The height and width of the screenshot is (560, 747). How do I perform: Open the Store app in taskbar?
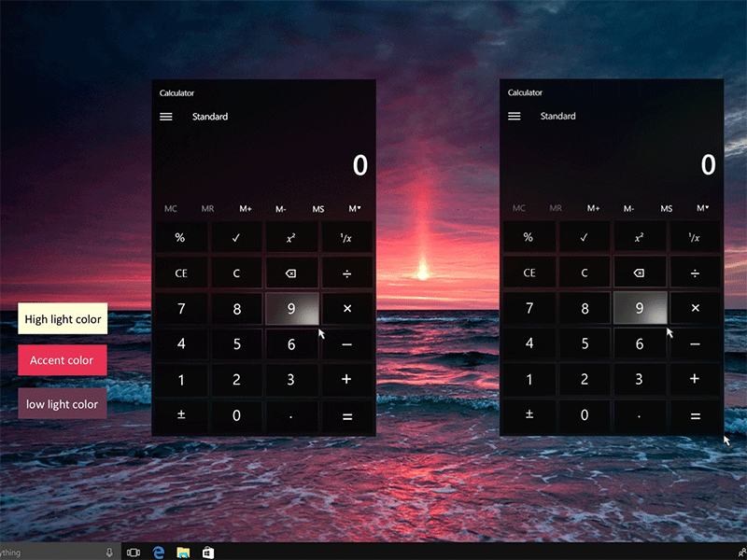208,553
